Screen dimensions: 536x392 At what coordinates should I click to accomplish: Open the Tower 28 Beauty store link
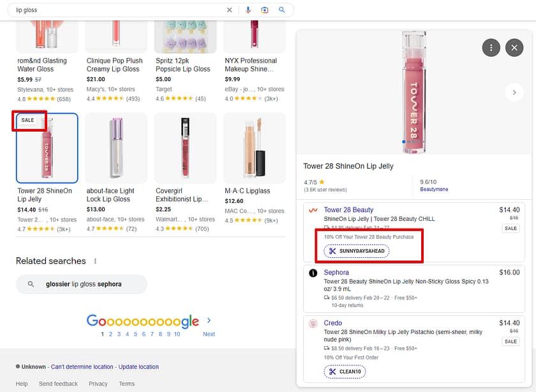(348, 210)
